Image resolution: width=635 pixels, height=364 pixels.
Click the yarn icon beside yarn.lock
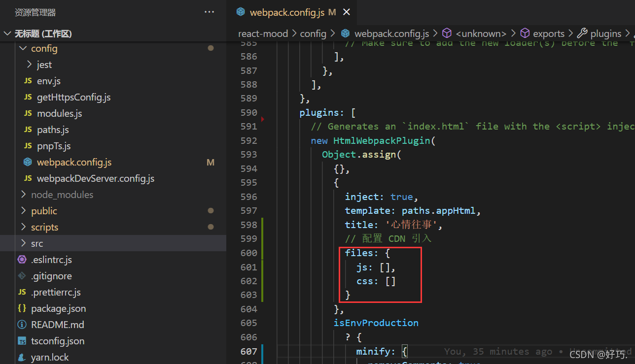[x=22, y=357]
